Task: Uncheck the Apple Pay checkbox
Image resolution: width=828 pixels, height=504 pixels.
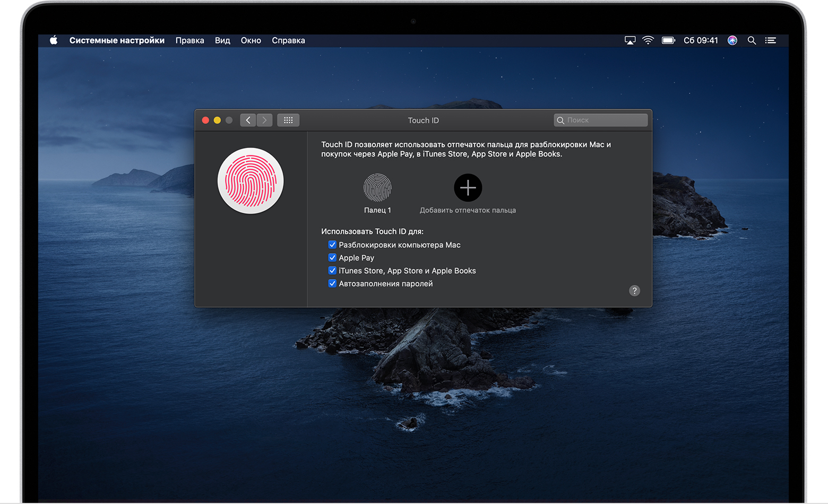Action: 332,258
